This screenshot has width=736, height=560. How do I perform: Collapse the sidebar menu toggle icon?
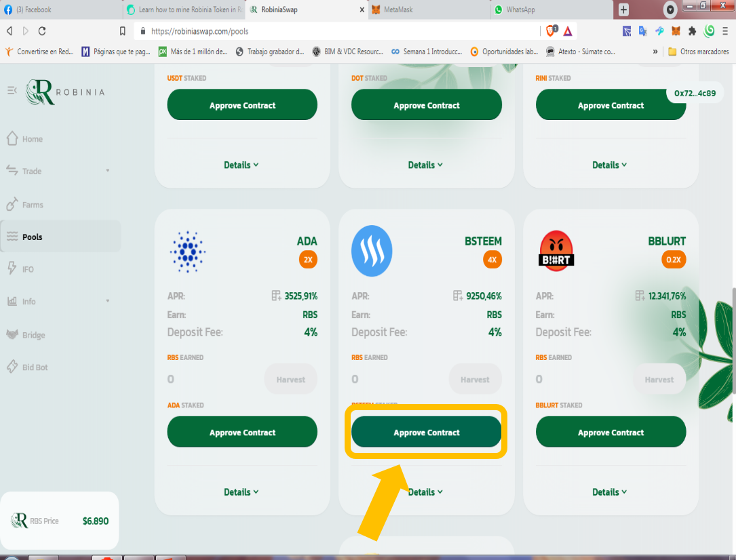(12, 90)
